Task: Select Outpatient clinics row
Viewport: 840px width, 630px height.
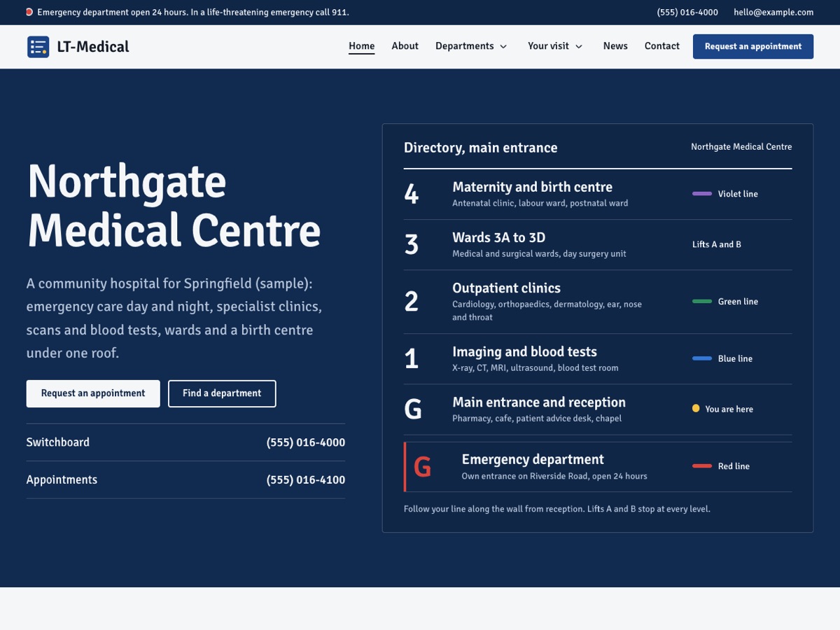Action: (x=598, y=302)
